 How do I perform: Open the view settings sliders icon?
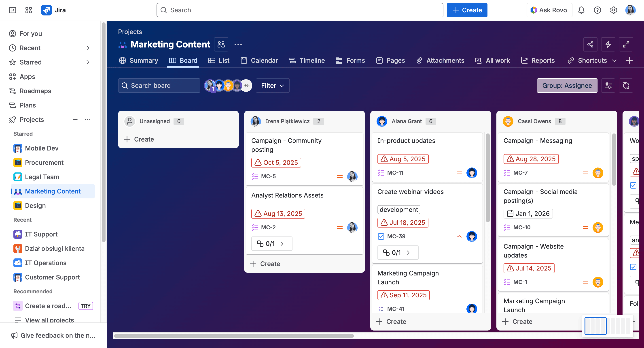tap(608, 86)
